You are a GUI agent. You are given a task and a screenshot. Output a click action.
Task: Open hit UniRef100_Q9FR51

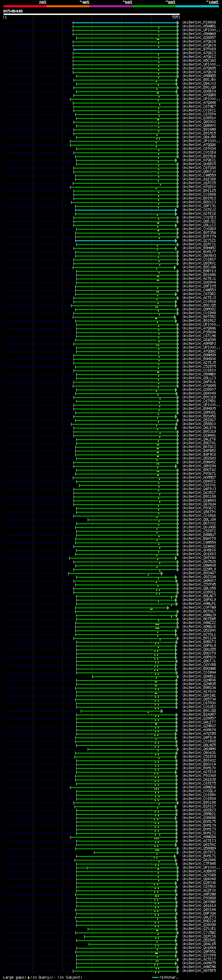click(199, 951)
